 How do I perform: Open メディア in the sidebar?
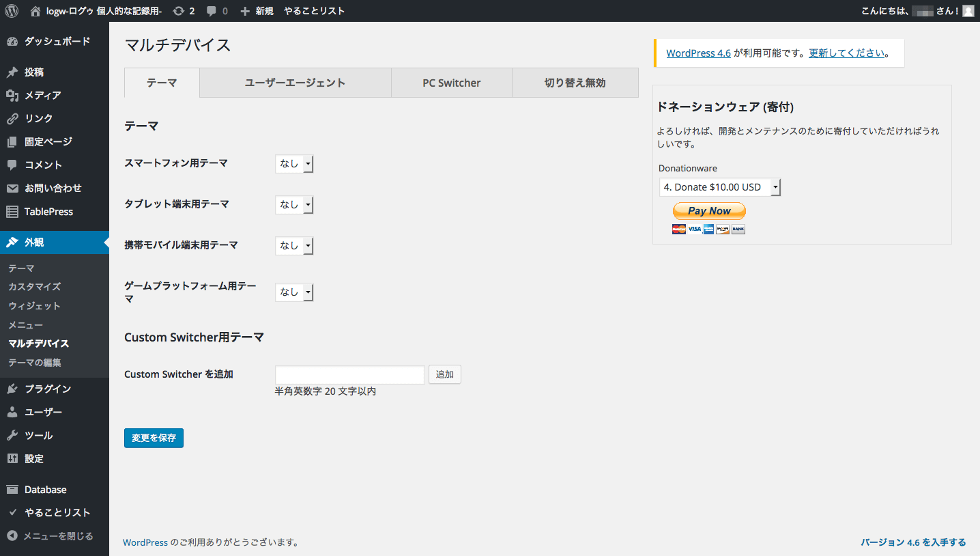point(42,96)
